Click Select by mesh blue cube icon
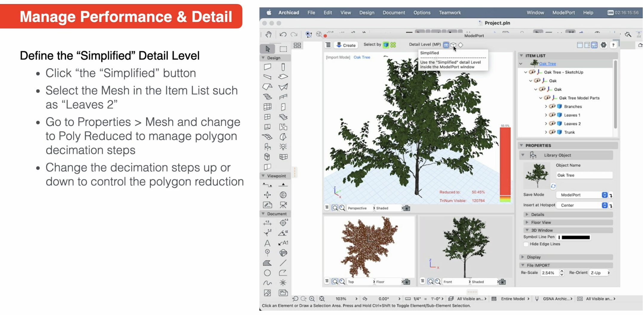This screenshot has height=315, width=644. click(x=386, y=45)
